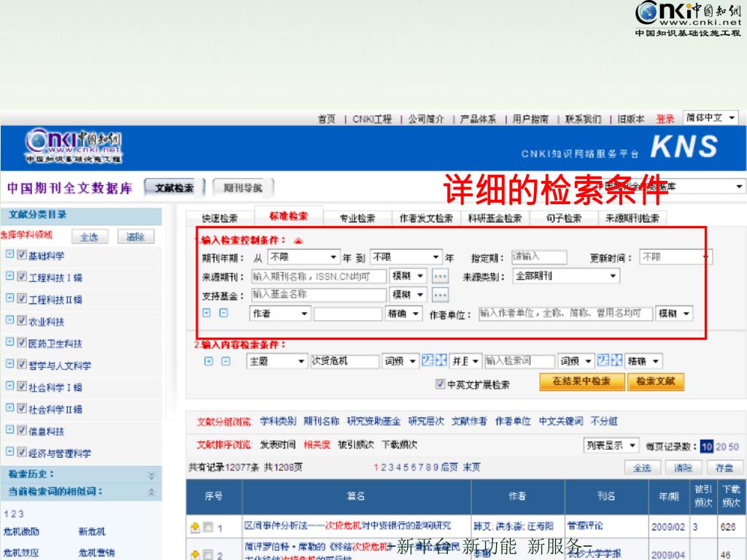Add a content condition row before 主题
This screenshot has height=560, width=747.
pos(209,362)
